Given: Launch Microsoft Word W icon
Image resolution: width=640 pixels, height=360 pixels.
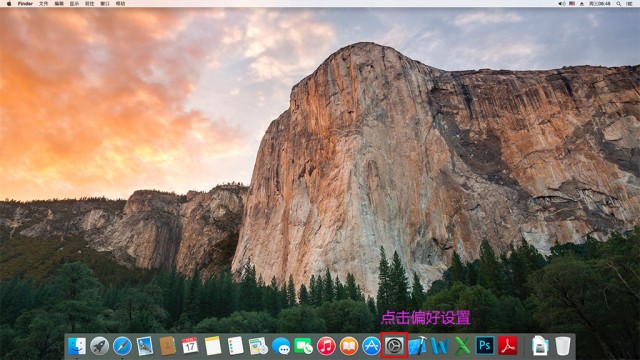Looking at the screenshot, I should click(x=440, y=346).
